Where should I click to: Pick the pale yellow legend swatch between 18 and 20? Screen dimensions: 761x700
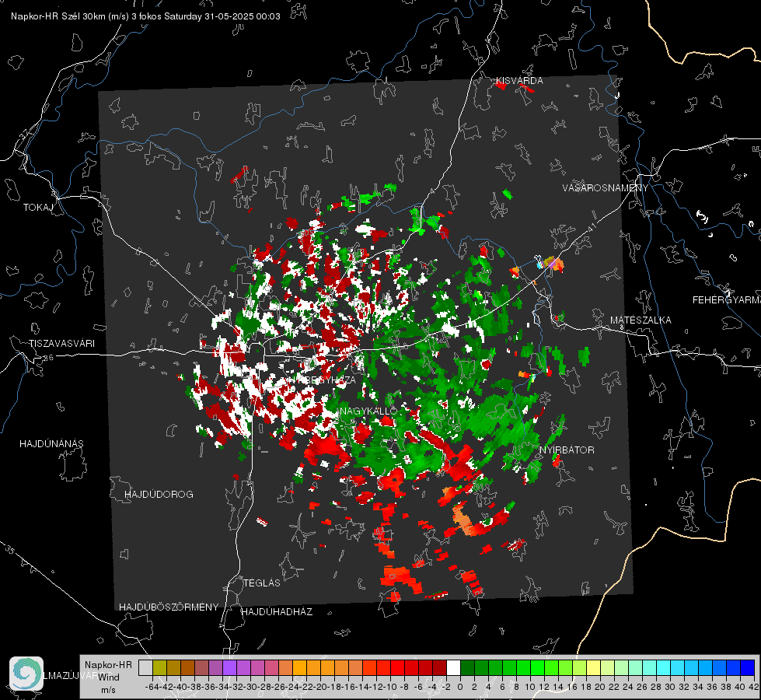click(x=593, y=668)
